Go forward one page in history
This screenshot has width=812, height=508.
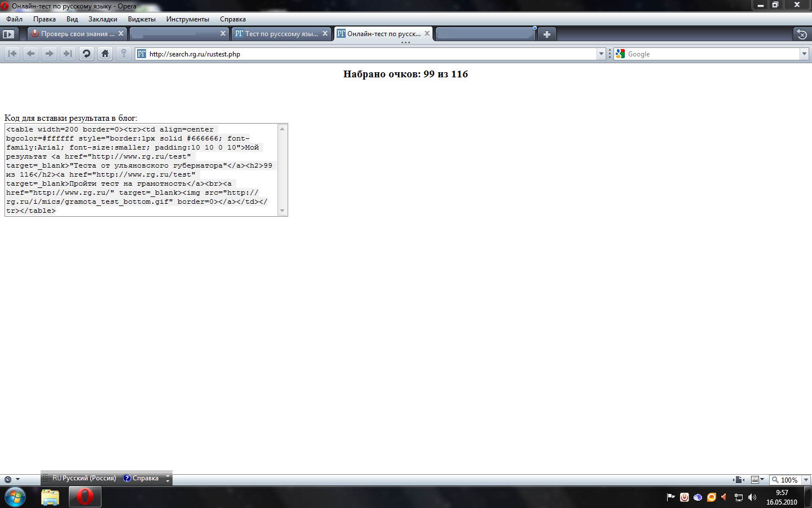(49, 54)
